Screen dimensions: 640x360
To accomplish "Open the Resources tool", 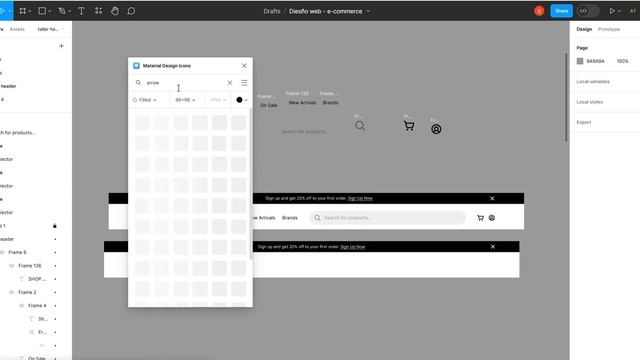I will 98,11.
